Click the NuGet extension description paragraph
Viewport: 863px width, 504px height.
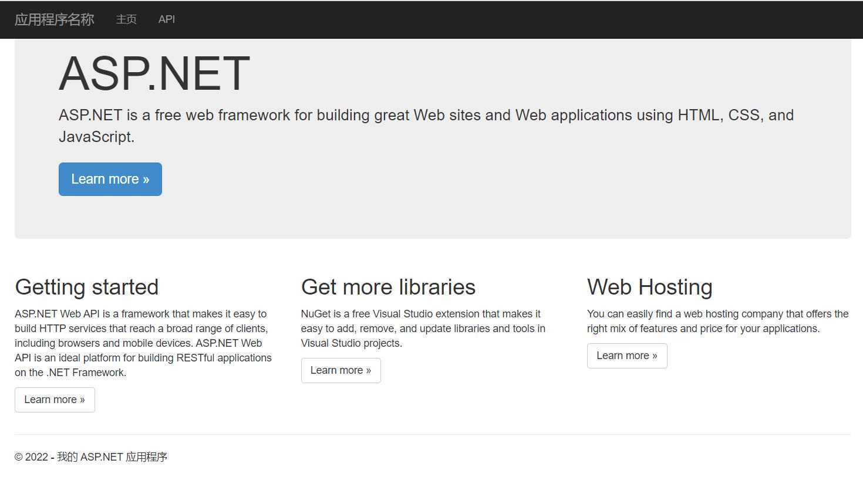(423, 329)
